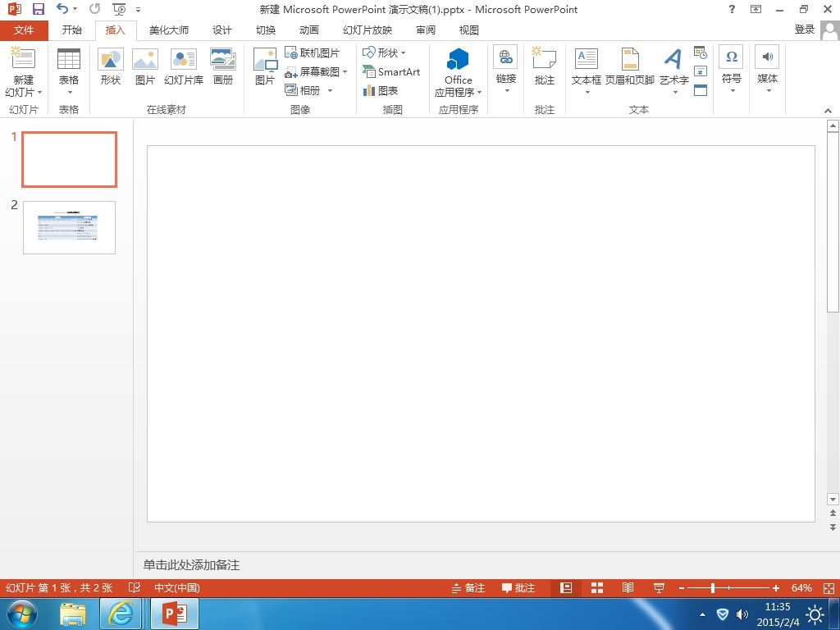Insert slide number icon
The width and height of the screenshot is (840, 630).
point(701,71)
